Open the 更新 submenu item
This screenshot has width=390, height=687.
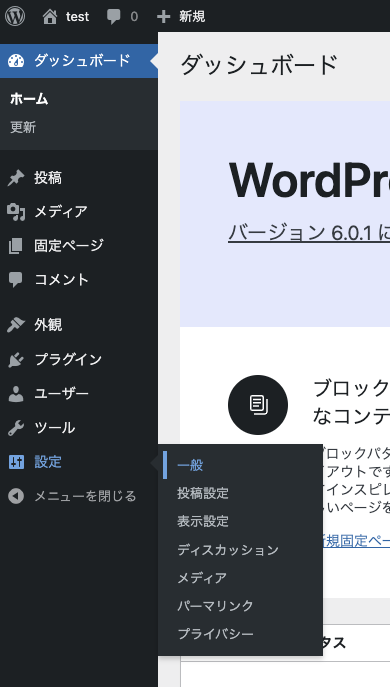click(x=23, y=127)
